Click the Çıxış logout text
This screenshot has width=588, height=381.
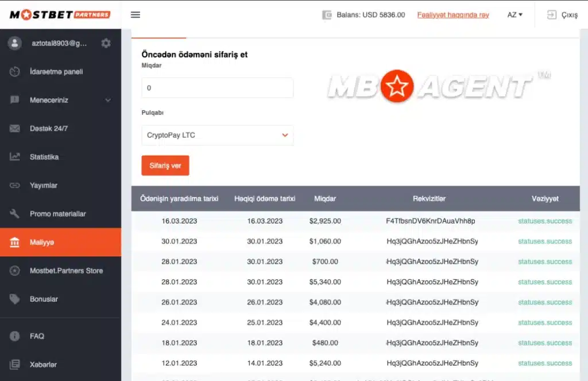(569, 15)
